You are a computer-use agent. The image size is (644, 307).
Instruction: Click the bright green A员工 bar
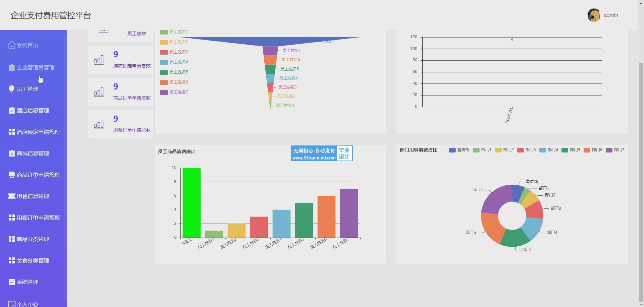click(x=192, y=203)
